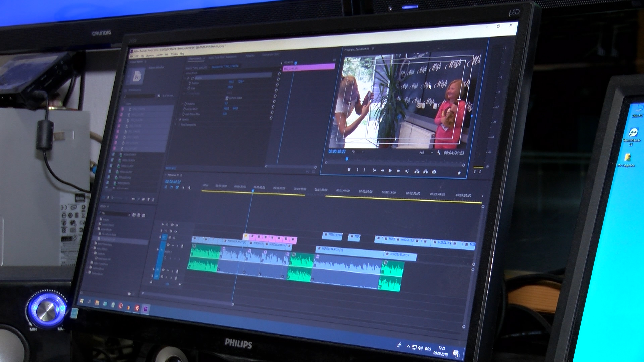Open Windows taskbar search
This screenshot has height=362, width=644.
[x=89, y=302]
